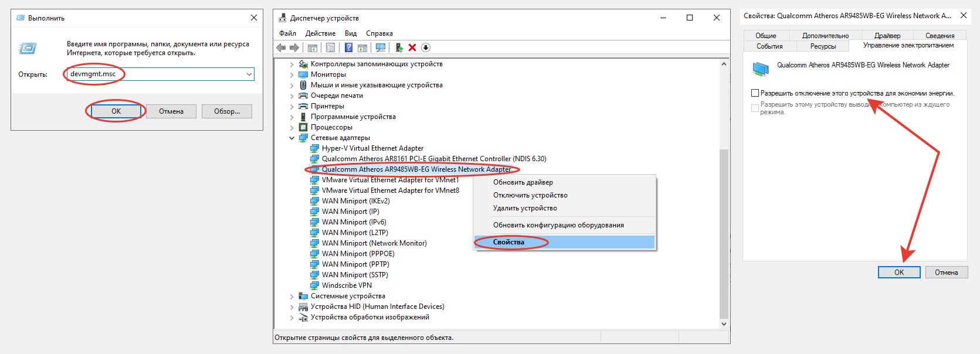Select the Контроллеры запоминающих устройств category icon
Image resolution: width=980 pixels, height=354 pixels.
[303, 64]
